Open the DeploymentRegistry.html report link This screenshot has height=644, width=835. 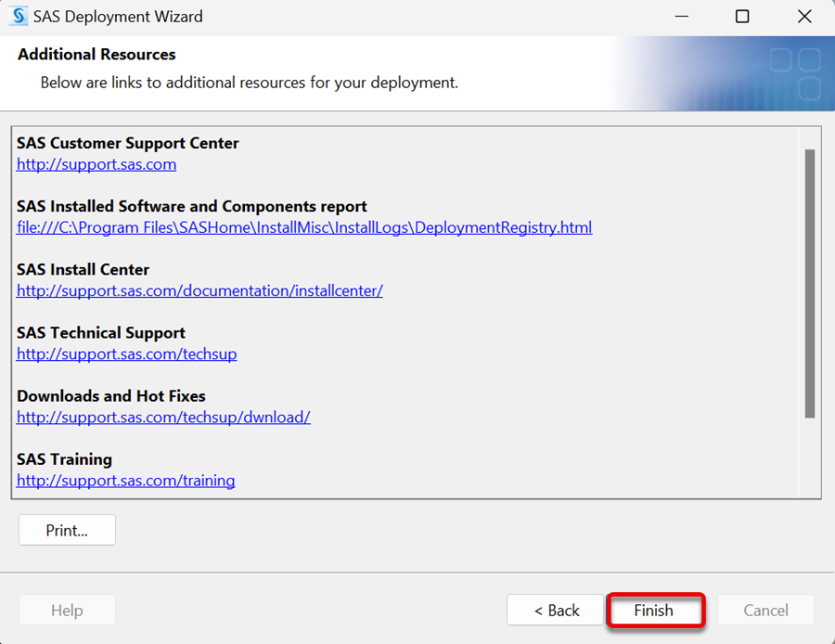(x=304, y=228)
